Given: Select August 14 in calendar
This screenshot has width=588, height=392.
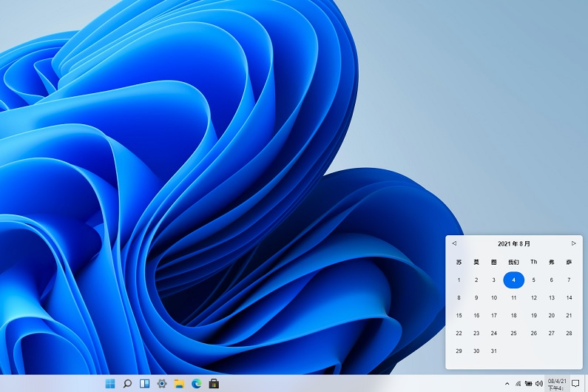Looking at the screenshot, I should [x=569, y=297].
